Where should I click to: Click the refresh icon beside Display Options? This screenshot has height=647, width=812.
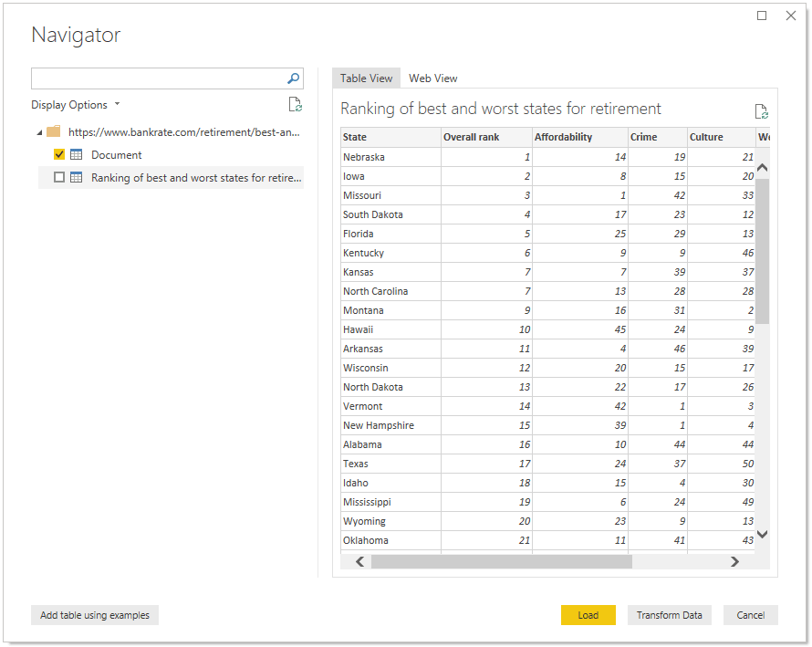click(295, 104)
